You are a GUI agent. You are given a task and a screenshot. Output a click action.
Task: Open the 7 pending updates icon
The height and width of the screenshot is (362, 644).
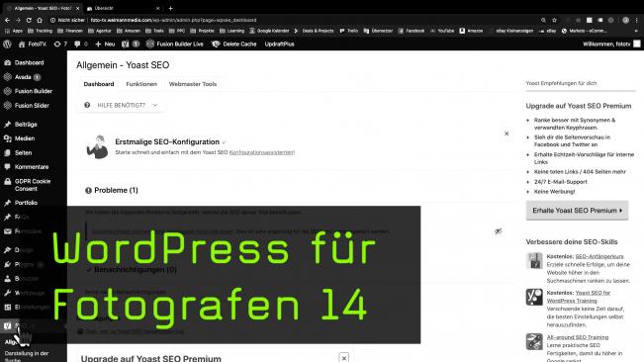60,44
